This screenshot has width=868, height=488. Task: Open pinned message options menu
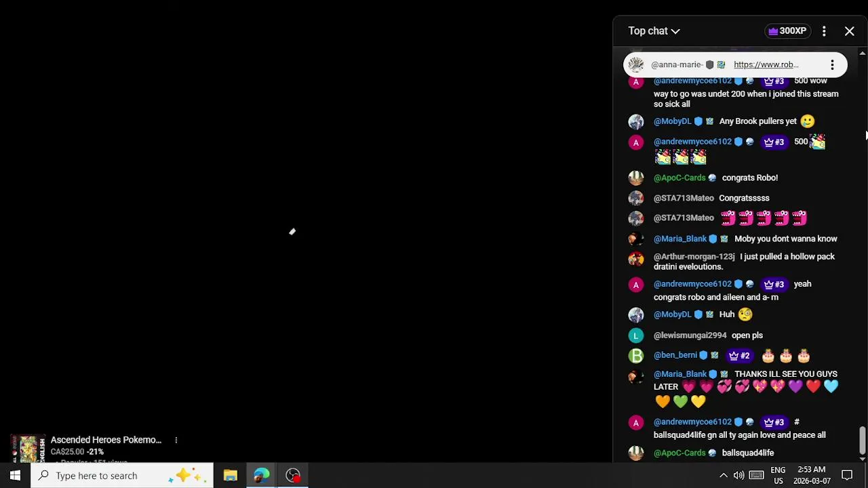tap(832, 65)
